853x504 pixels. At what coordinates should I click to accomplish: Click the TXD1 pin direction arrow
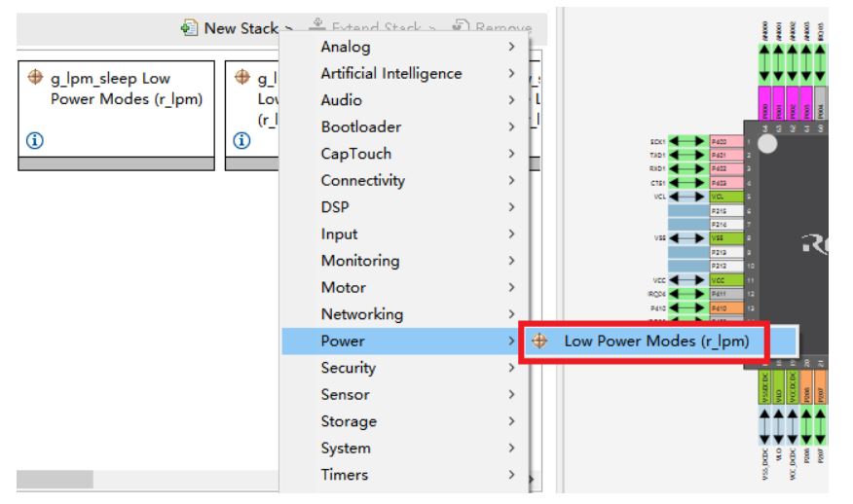[686, 155]
